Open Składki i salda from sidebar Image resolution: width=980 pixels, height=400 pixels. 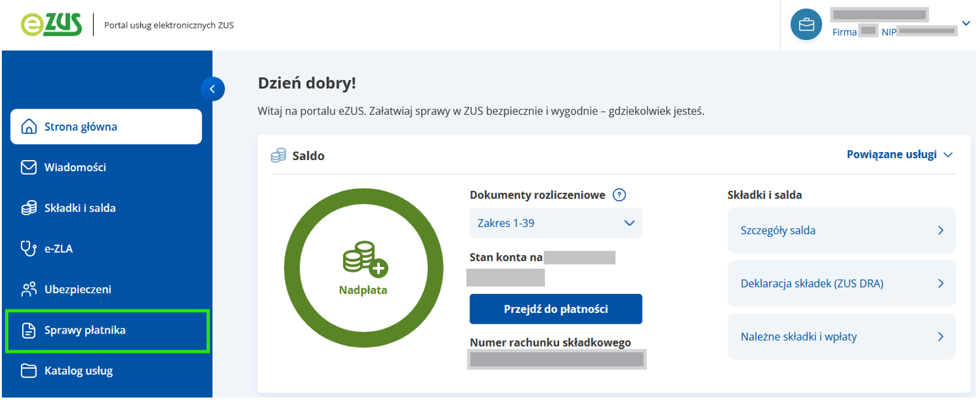(x=80, y=208)
